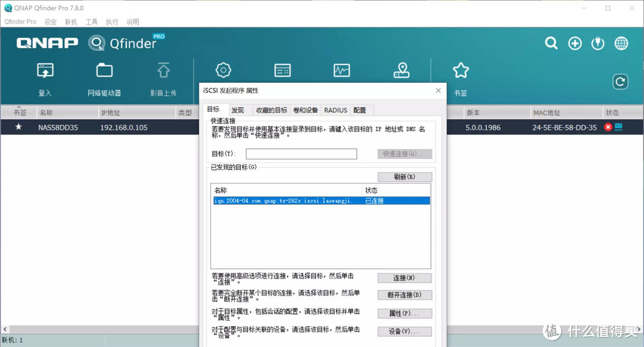
Task: Open the 说明 help menu
Action: tap(132, 22)
